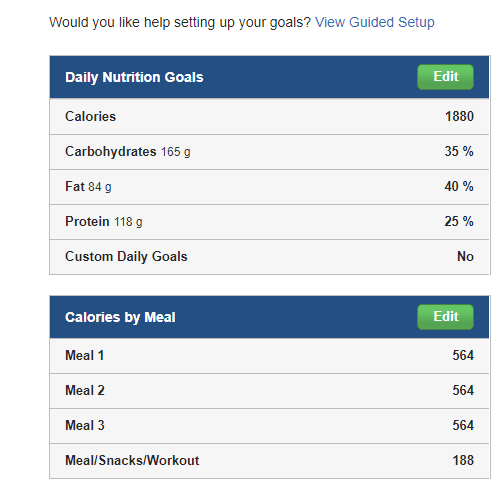The height and width of the screenshot is (484, 501).
Task: Click the 1880 calories value
Action: point(459,116)
